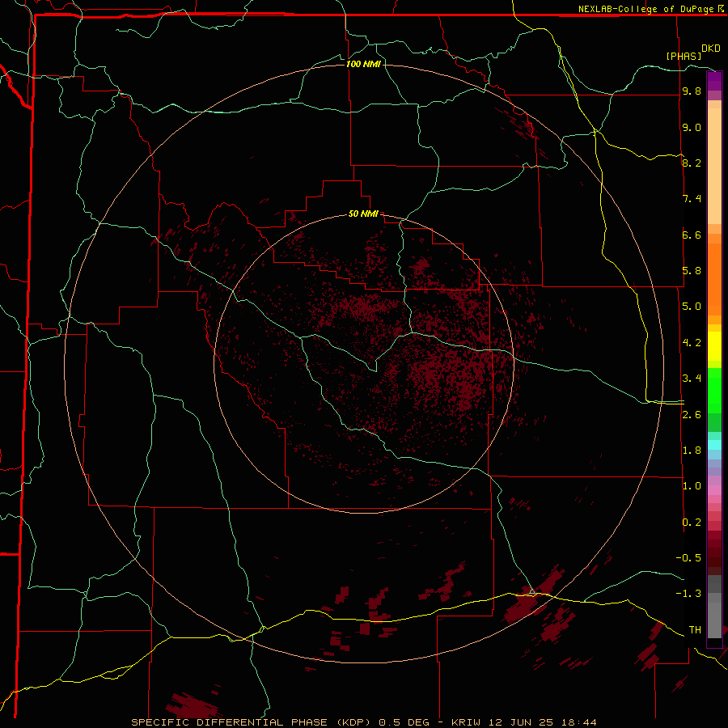Viewport: 728px width, 728px height.
Task: Click the TH threshold label on scale
Action: 695,630
